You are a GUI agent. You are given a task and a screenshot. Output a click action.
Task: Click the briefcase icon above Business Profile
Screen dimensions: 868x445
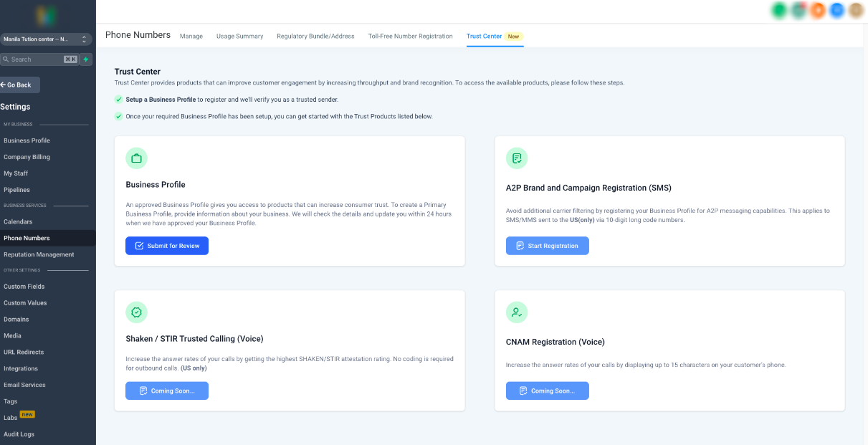(x=136, y=158)
